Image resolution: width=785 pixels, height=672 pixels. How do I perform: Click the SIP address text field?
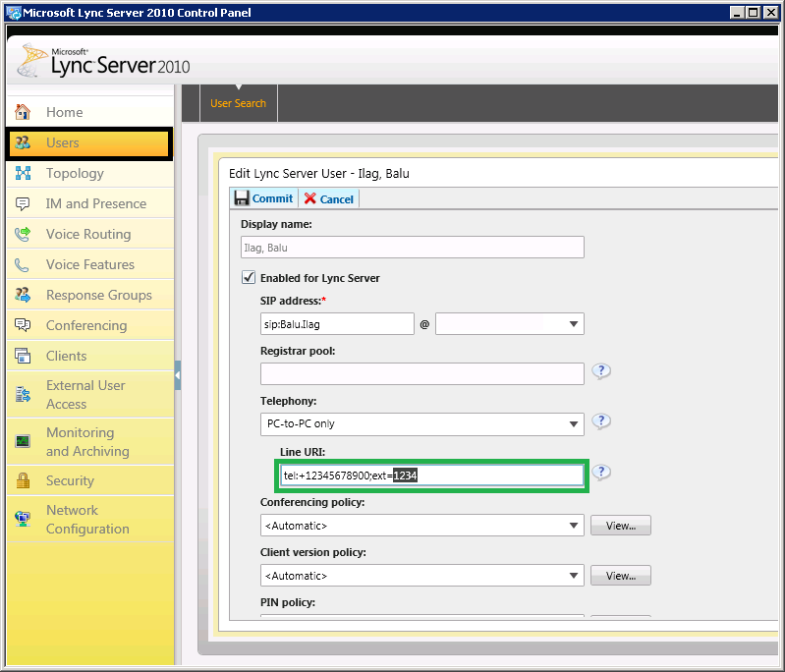(337, 324)
